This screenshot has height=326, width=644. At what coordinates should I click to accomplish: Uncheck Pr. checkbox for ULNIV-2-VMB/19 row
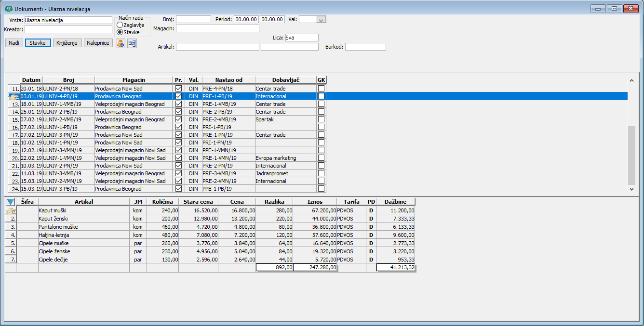coord(179,119)
